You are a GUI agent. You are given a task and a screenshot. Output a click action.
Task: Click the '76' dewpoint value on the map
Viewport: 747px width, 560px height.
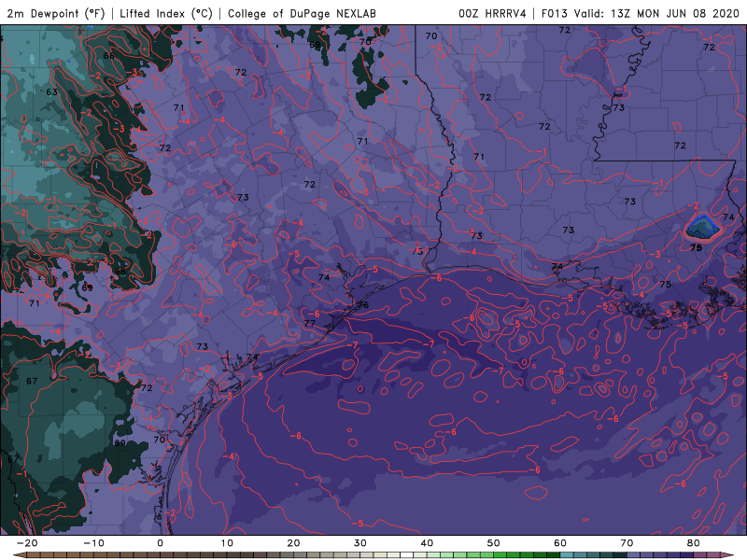click(363, 305)
